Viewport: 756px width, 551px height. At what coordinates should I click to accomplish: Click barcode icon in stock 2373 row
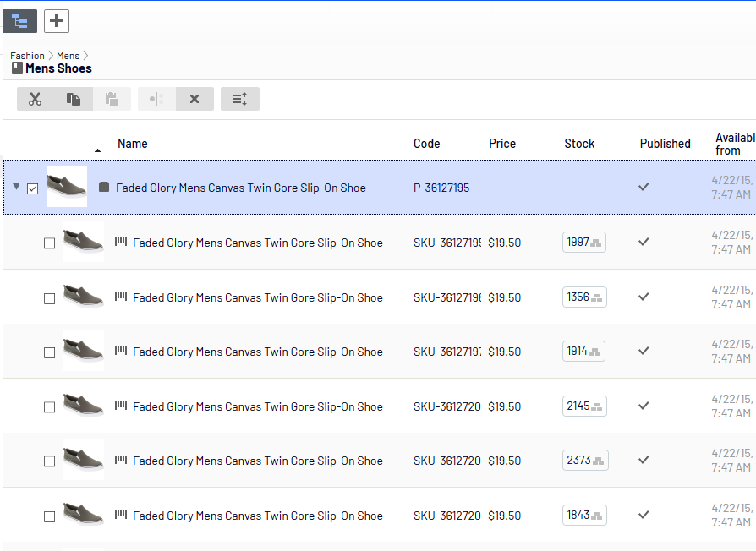click(121, 460)
